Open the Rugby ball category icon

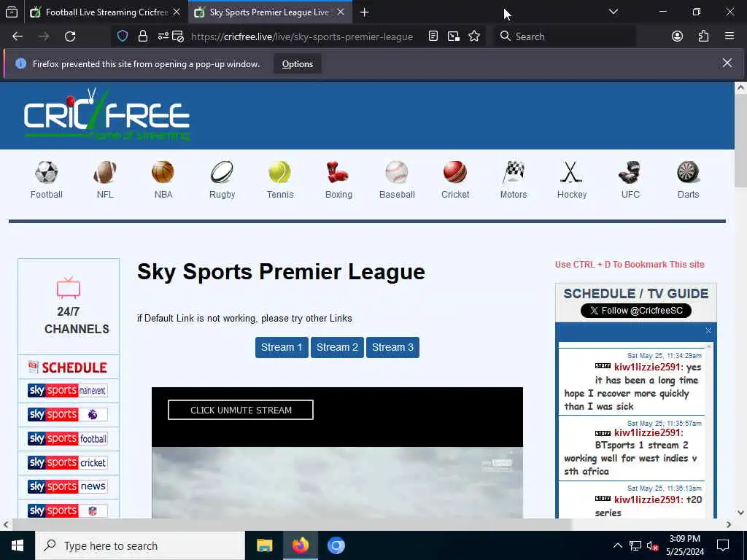[x=222, y=172]
